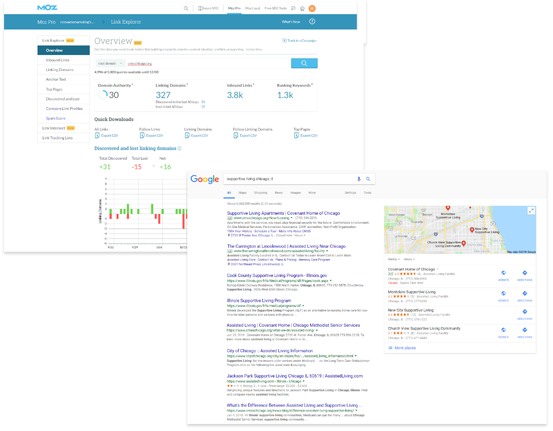Expand the map with the fullscreen icon
Viewport: 553px width, 431px height.
point(531,211)
